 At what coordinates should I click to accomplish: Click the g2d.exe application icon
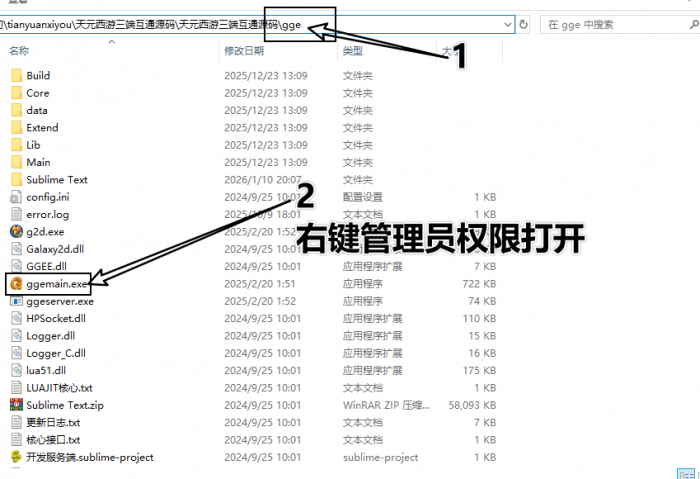16,232
